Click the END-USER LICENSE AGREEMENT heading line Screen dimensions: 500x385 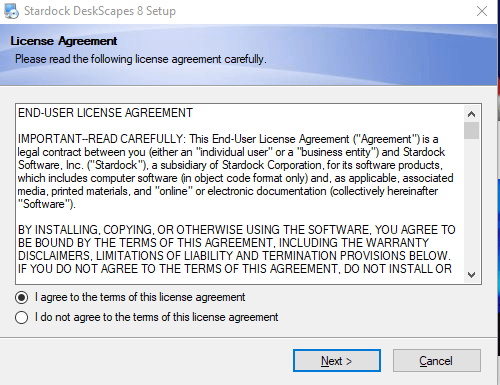click(x=105, y=113)
